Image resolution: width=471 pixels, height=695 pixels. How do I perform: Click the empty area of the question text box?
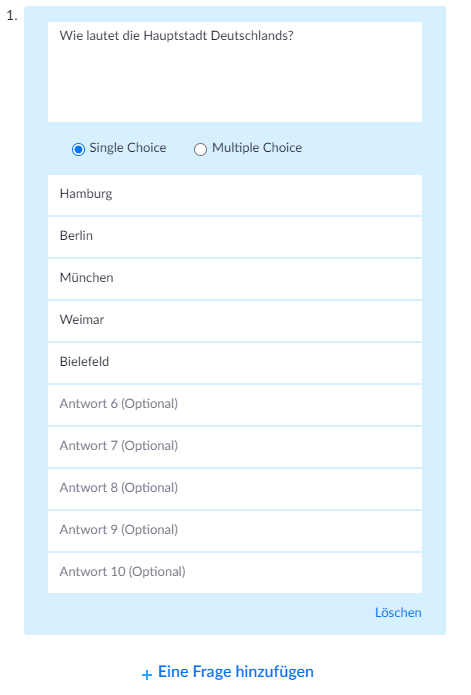pos(235,84)
